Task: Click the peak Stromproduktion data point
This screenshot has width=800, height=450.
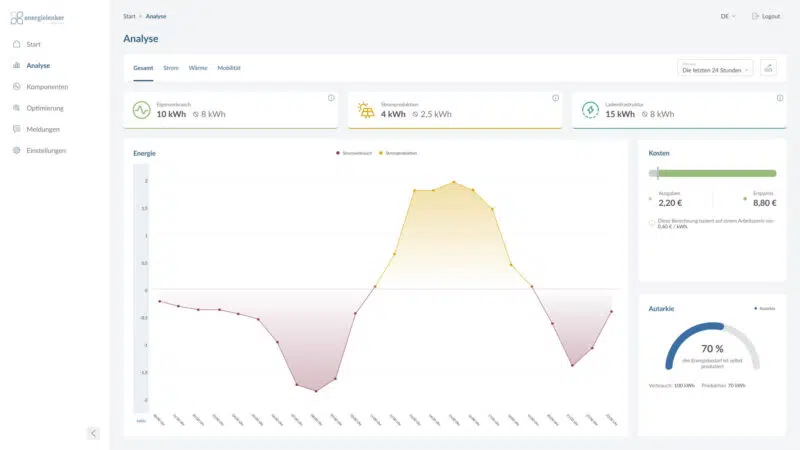Action: click(x=453, y=182)
